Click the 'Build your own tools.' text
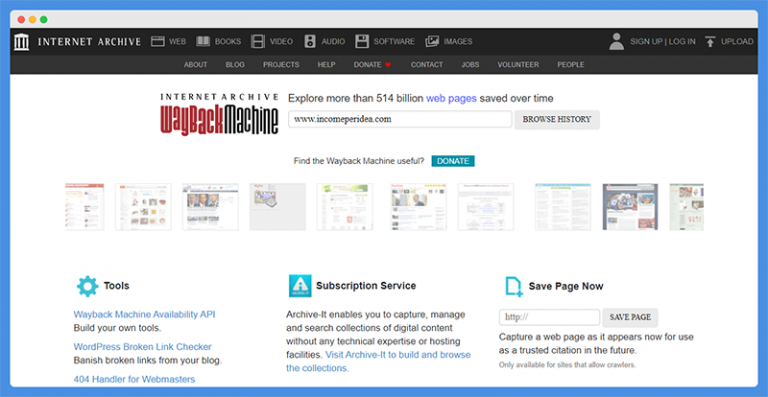 click(118, 328)
